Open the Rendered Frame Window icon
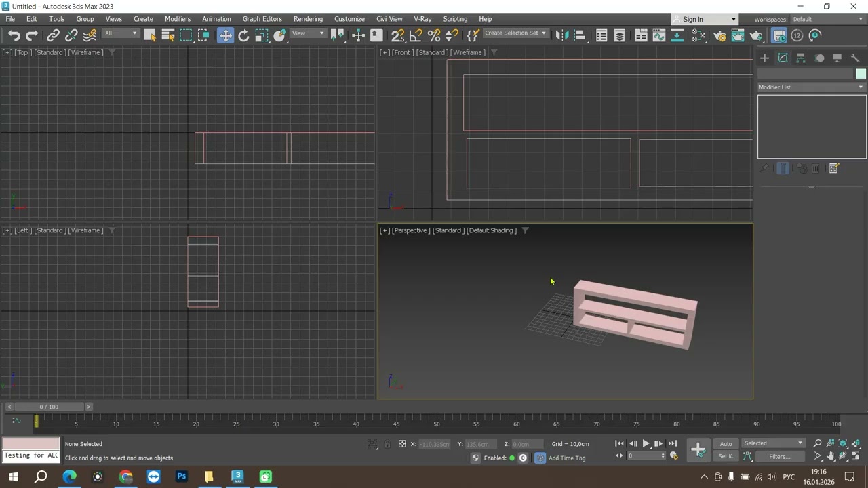The height and width of the screenshot is (488, 868). click(x=738, y=35)
